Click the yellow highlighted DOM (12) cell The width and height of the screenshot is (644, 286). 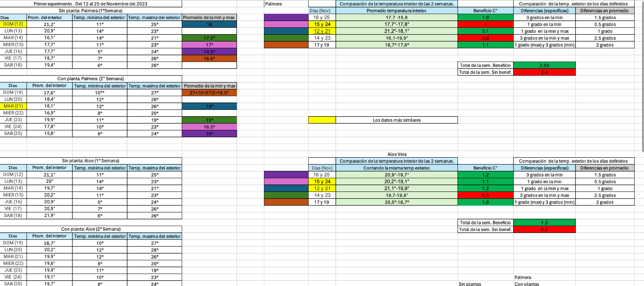click(x=13, y=24)
